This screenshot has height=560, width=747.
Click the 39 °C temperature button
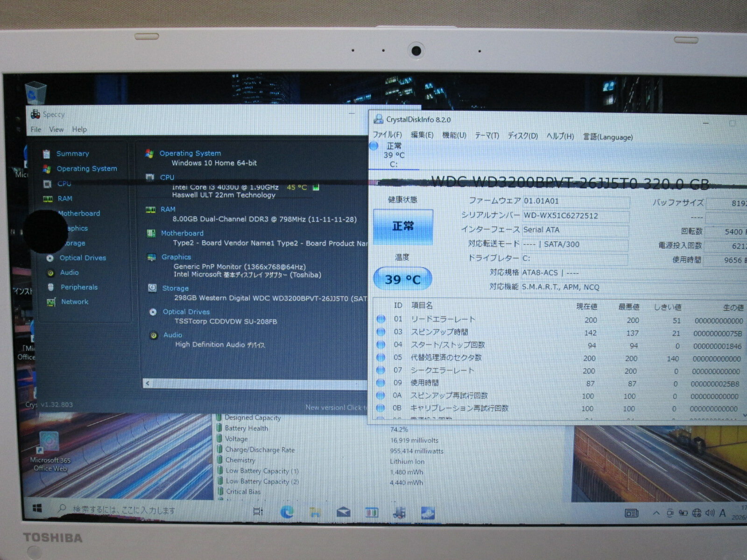pyautogui.click(x=402, y=280)
